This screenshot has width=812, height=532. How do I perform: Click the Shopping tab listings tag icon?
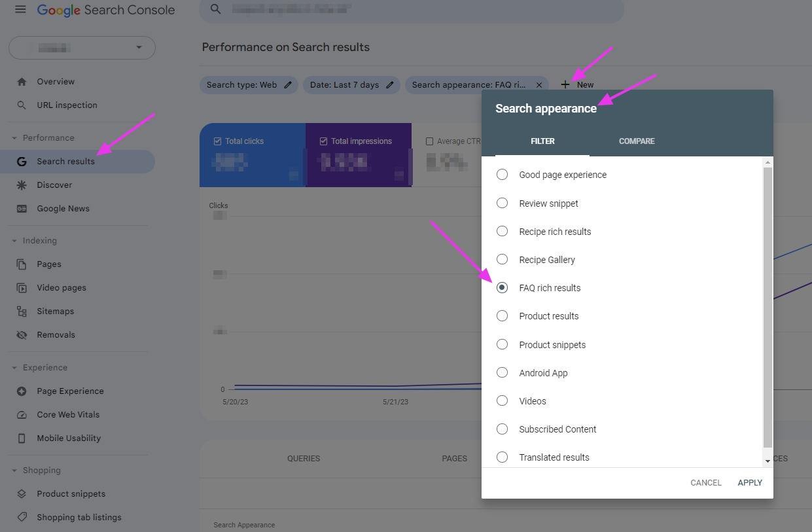22,518
